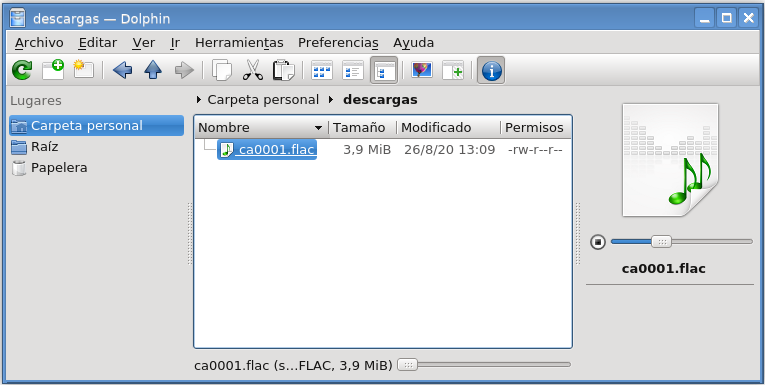
Task: Click the -rw-r--r-- permissions cell
Action: [535, 150]
